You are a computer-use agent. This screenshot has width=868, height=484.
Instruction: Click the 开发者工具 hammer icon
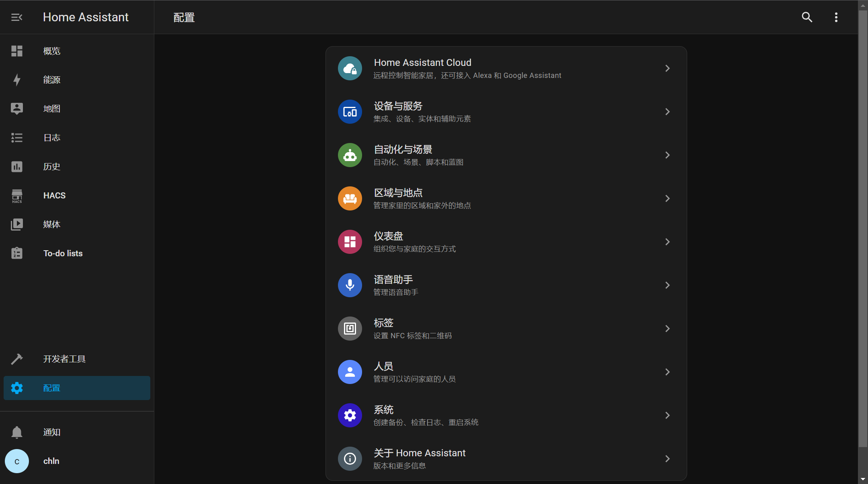[x=17, y=359]
